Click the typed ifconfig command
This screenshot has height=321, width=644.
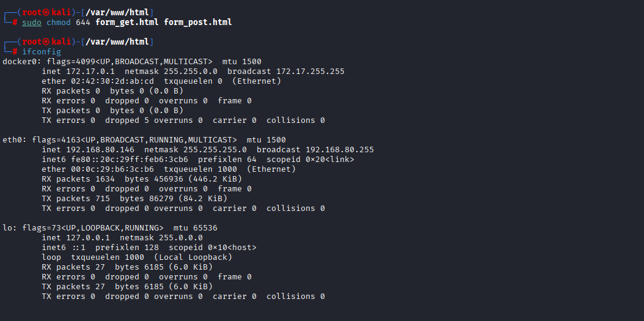tap(42, 52)
